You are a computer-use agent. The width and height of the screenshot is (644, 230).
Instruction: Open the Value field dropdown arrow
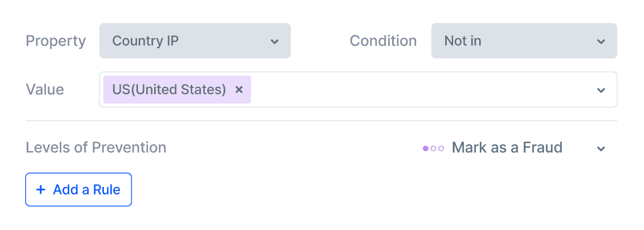(x=601, y=90)
